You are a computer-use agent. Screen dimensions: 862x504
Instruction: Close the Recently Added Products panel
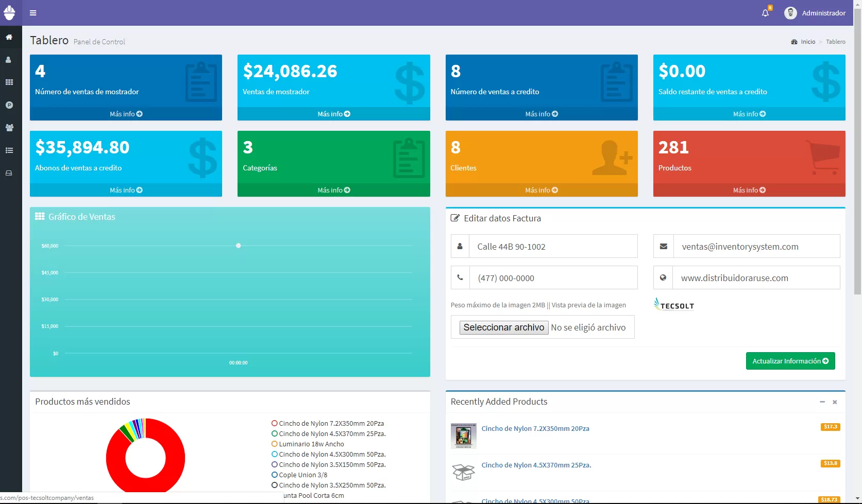[x=835, y=402]
